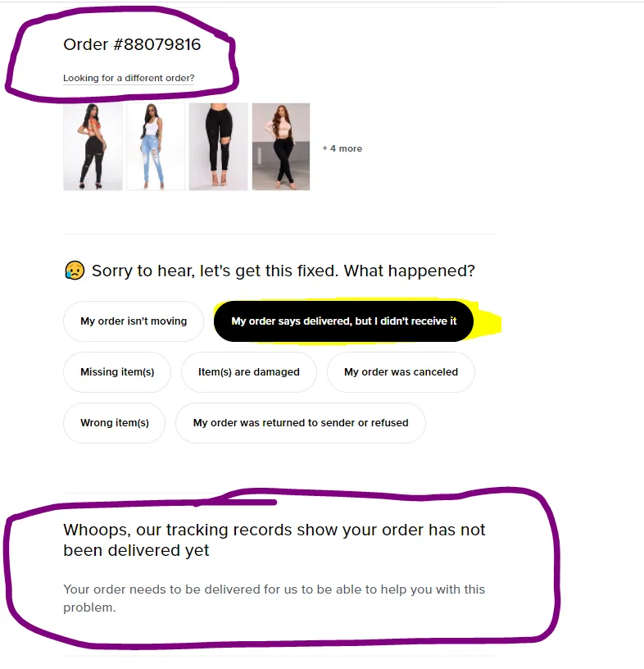Select the 'Wrong item(s)' option

115,423
